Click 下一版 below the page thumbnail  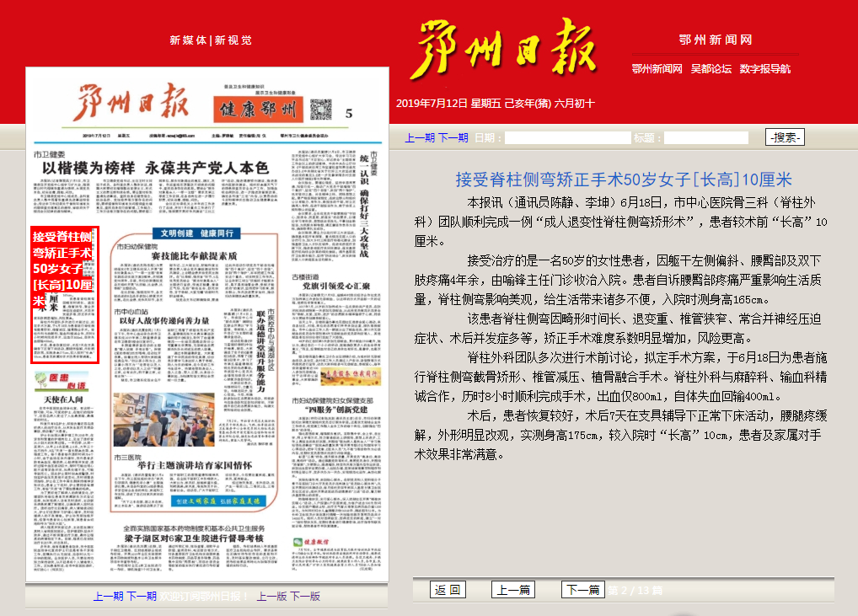305,596
